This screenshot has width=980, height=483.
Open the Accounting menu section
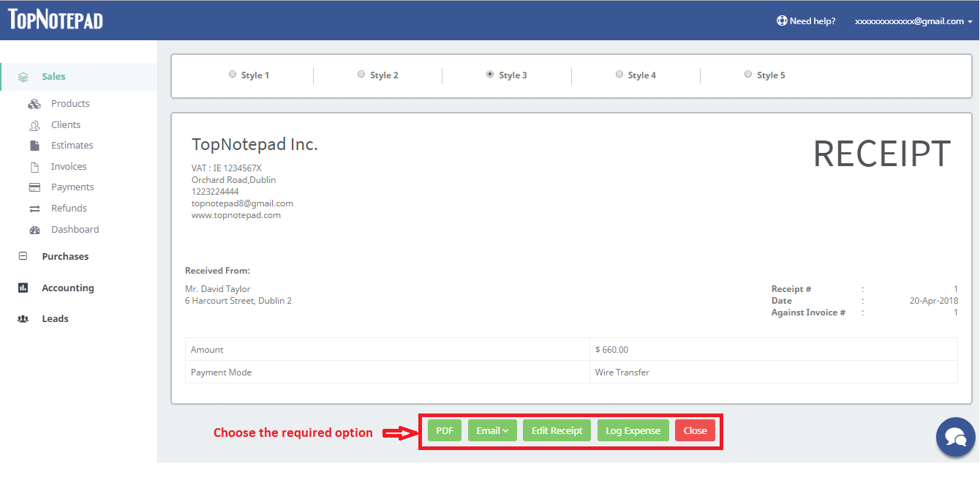click(67, 288)
